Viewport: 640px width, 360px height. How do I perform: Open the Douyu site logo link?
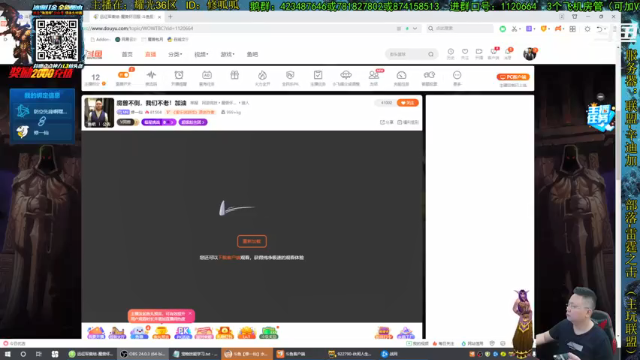(x=94, y=54)
